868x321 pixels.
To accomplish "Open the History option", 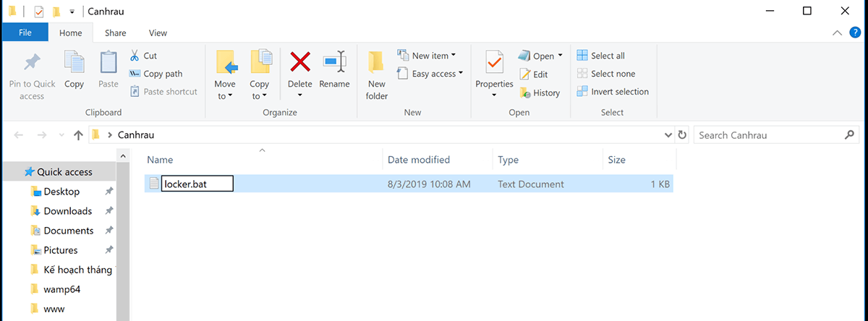I will (540, 93).
